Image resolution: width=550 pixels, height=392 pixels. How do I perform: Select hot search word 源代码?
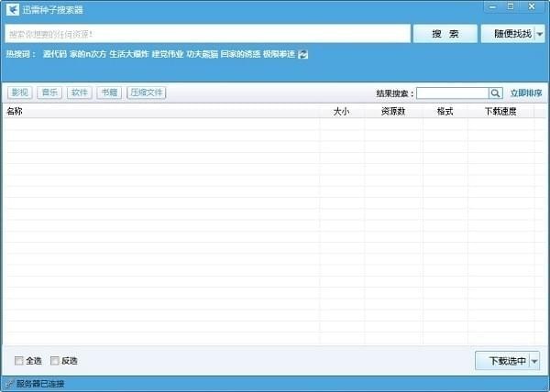(x=55, y=54)
